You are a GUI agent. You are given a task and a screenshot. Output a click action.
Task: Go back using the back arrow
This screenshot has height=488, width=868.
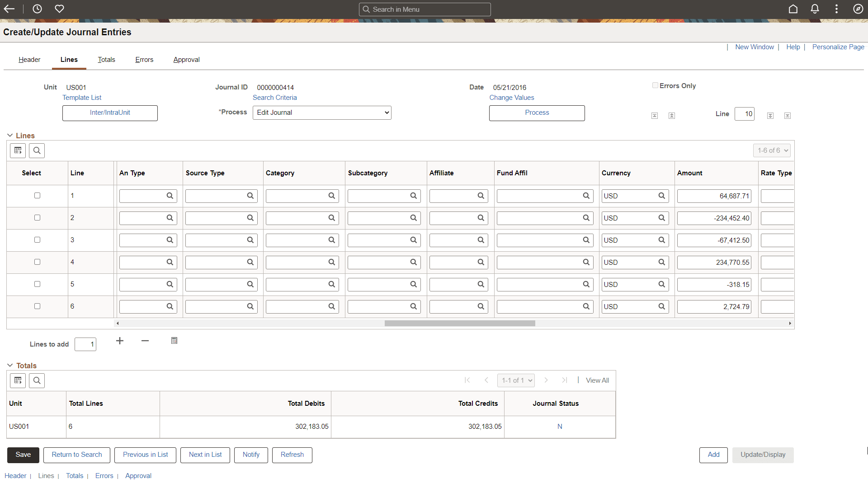pos(9,9)
